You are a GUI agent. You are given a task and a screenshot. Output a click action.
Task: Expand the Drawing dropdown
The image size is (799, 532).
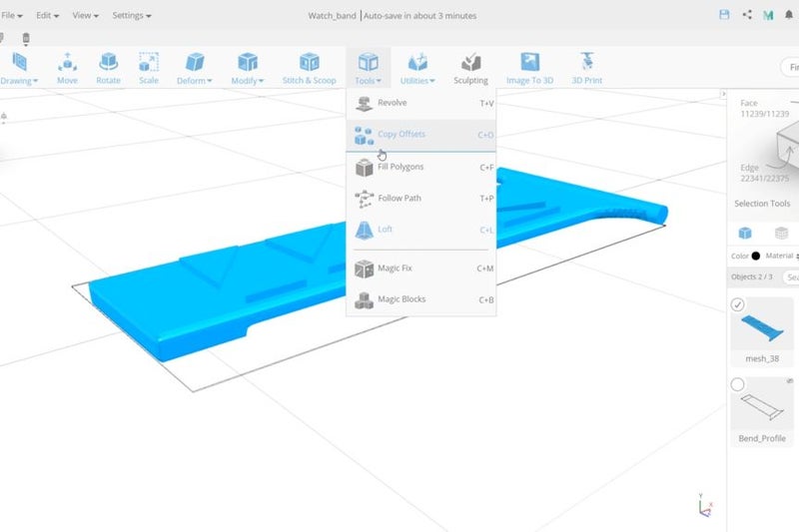point(19,68)
